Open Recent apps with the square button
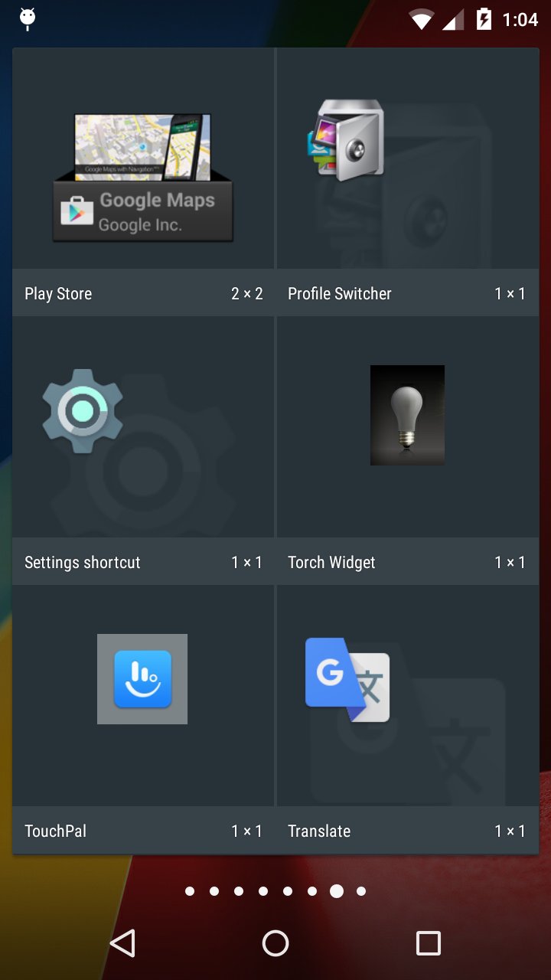Viewport: 551px width, 980px height. (x=429, y=943)
